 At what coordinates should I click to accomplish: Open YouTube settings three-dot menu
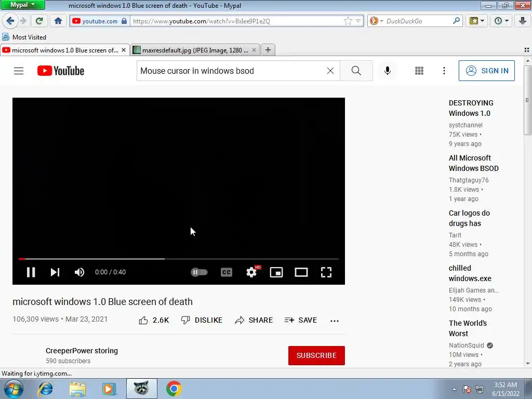[444, 71]
